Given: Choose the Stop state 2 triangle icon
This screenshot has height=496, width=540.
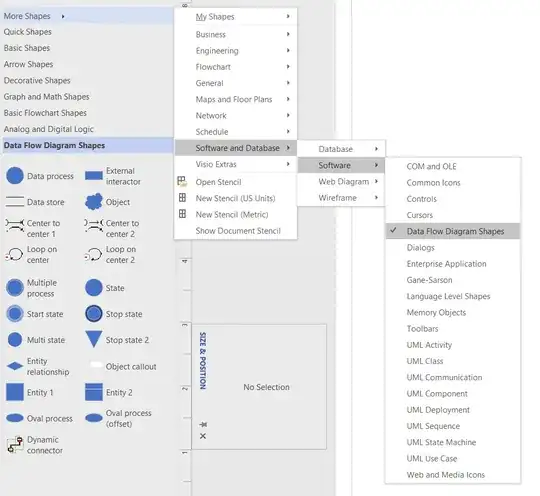Looking at the screenshot, I should [94, 339].
